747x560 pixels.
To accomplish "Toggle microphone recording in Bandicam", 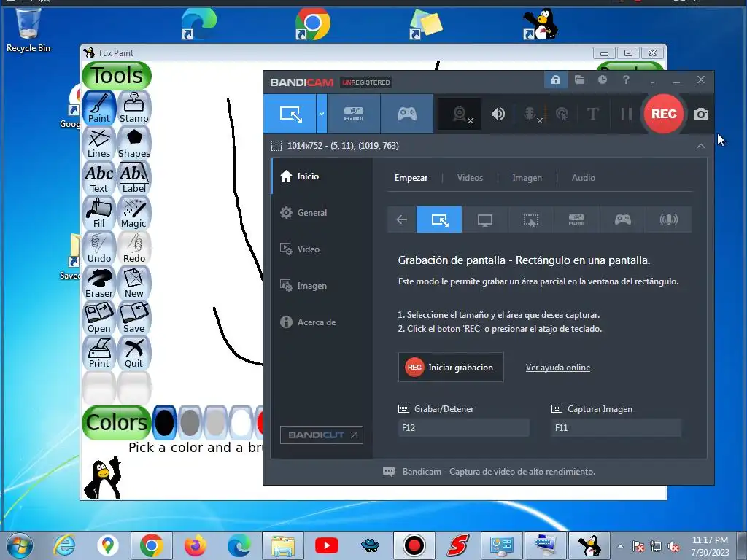I will pyautogui.click(x=530, y=114).
